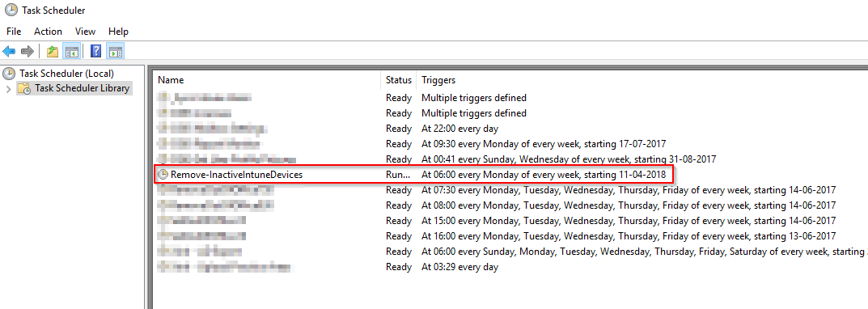Click the 06:00 every Sunday through Saturday trigger
Screen dimensions: 868x309
[x=645, y=252]
